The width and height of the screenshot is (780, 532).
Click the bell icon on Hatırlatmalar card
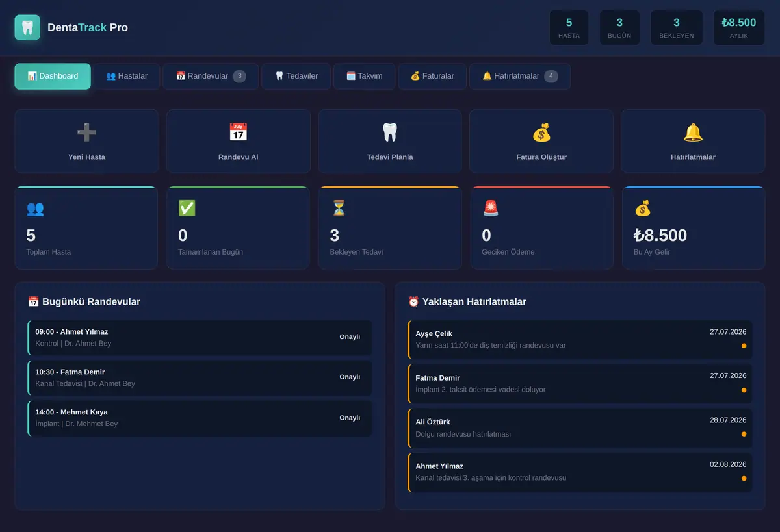(x=693, y=133)
